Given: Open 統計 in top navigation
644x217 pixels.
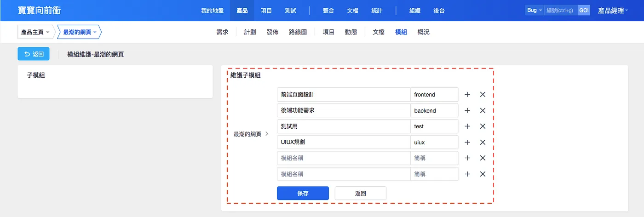Looking at the screenshot, I should (x=377, y=10).
